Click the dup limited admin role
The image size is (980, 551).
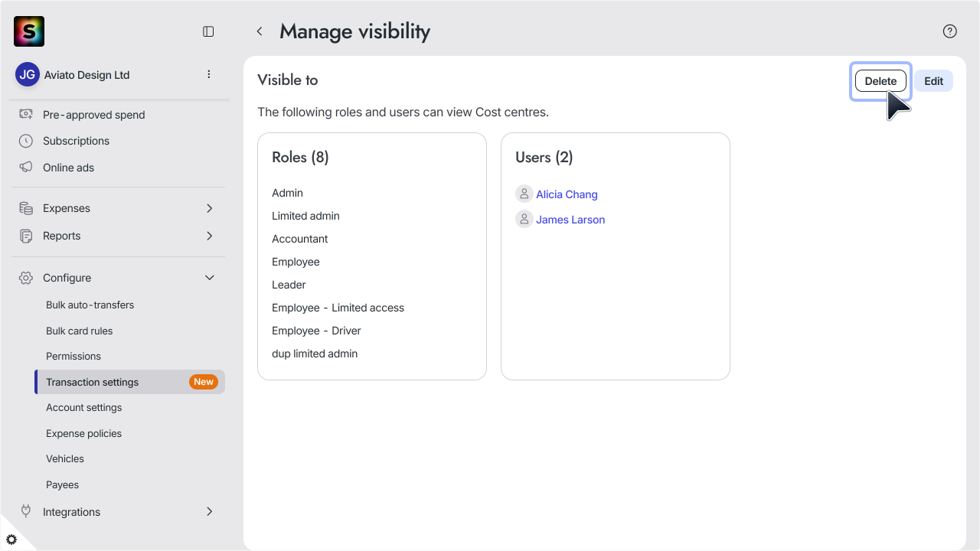tap(315, 354)
